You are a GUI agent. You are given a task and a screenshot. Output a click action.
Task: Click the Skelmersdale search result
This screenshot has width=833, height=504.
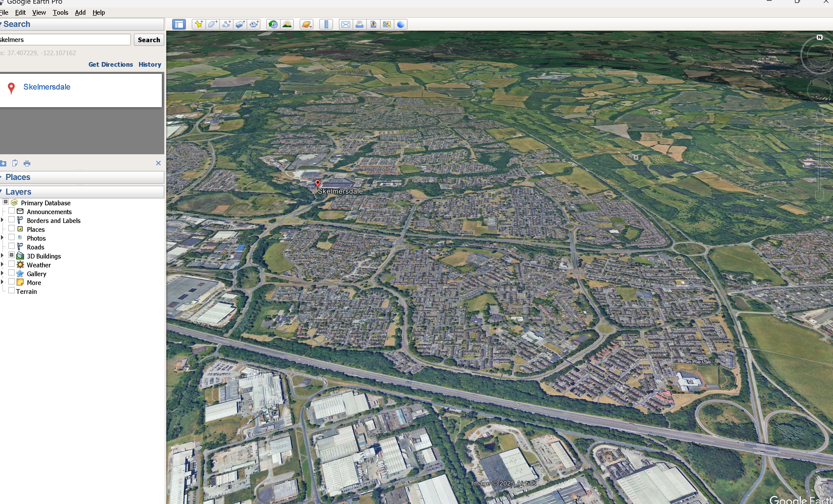47,87
